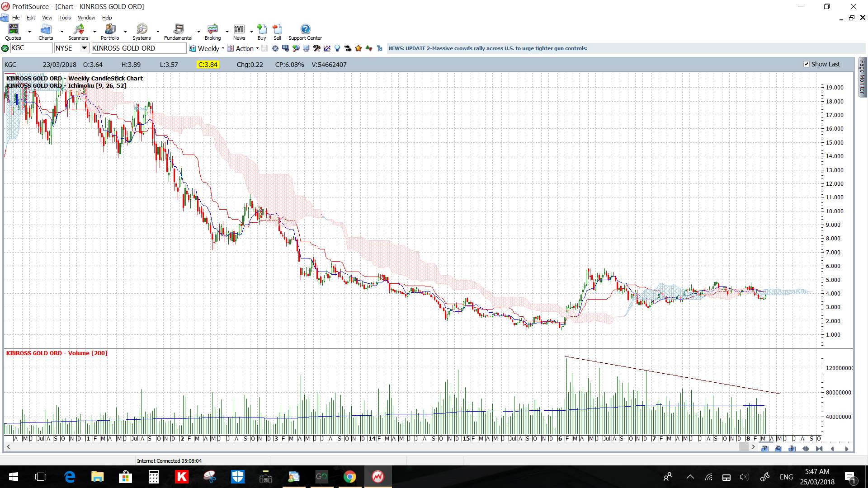
Task: Open File Explorer from the taskbar
Action: point(97,477)
